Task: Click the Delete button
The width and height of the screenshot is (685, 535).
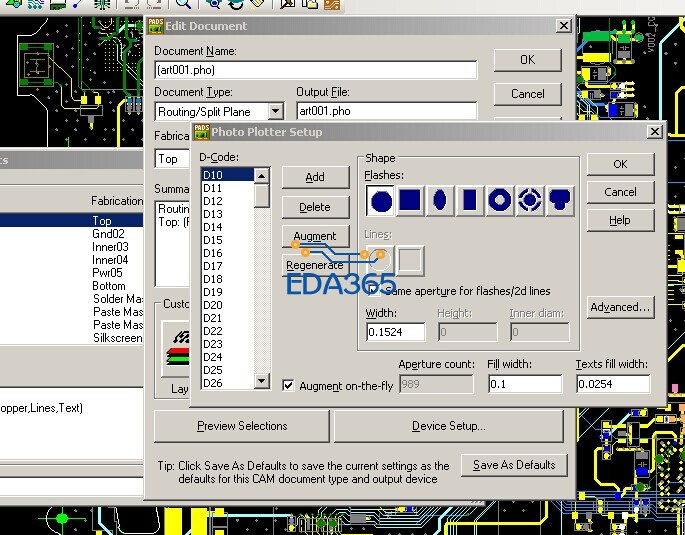Action: (x=315, y=207)
